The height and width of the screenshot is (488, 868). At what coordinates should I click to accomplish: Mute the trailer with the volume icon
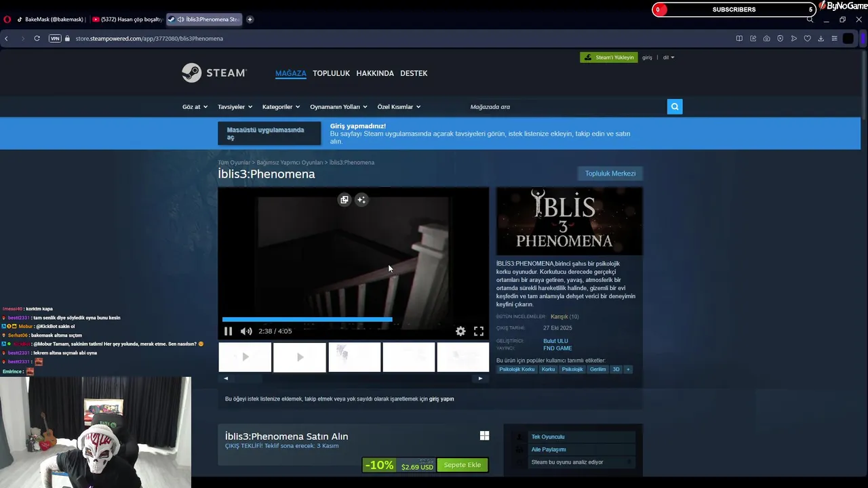click(246, 331)
